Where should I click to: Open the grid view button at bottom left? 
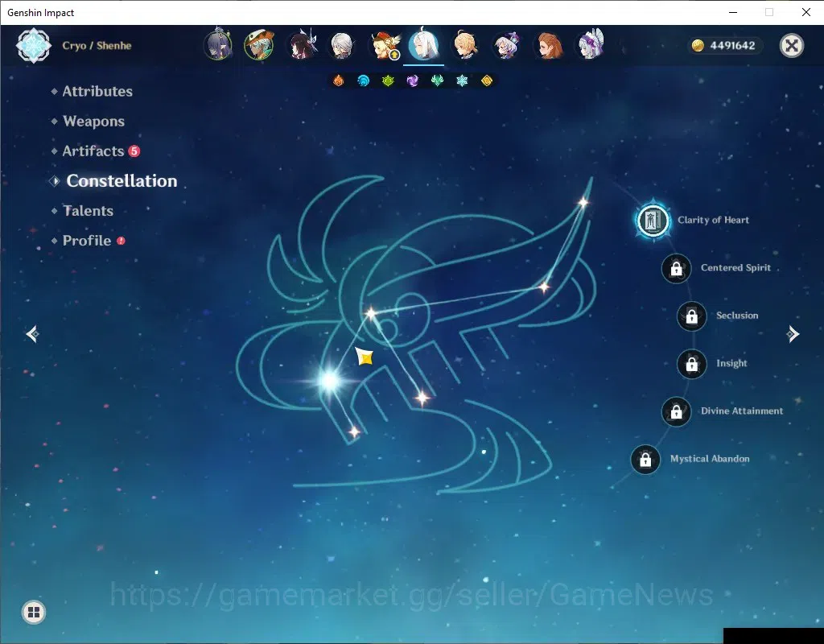(34, 612)
